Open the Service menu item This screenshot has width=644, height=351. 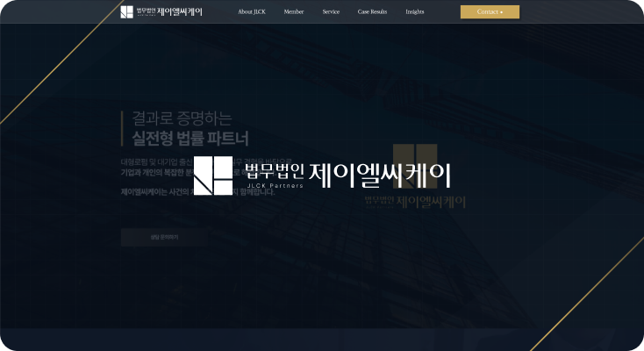point(331,12)
